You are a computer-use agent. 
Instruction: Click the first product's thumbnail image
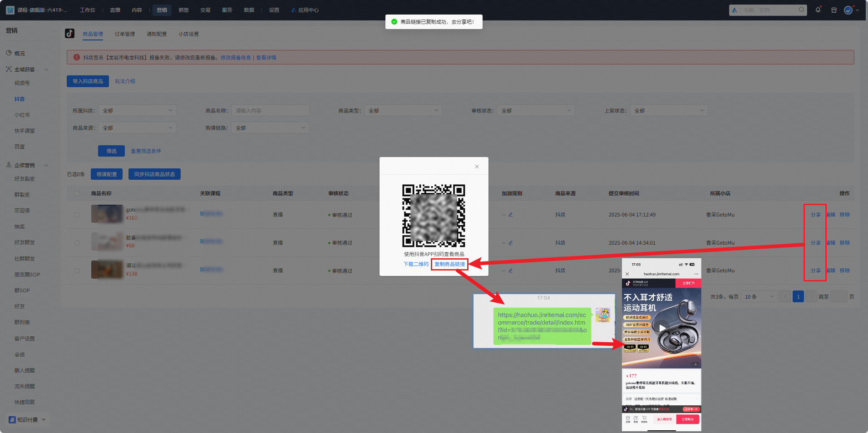click(x=107, y=214)
